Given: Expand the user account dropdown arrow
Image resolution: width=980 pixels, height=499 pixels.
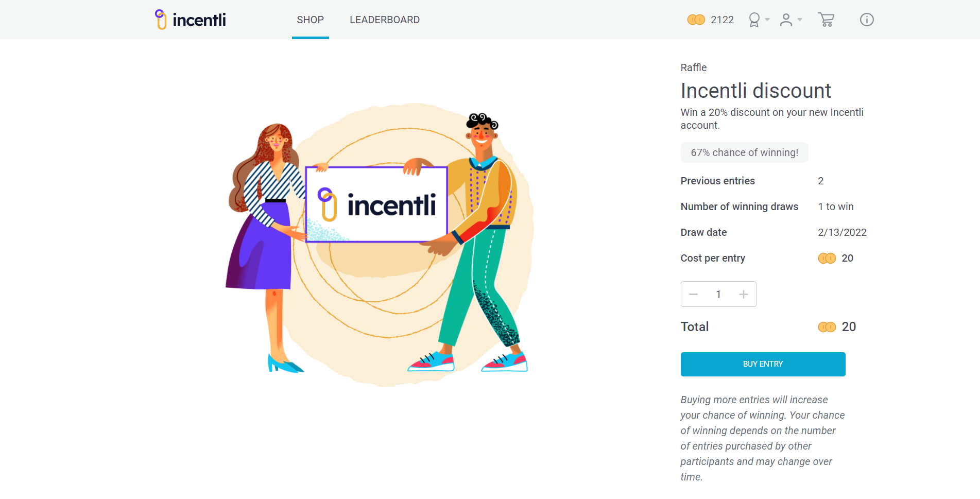Looking at the screenshot, I should coord(800,20).
